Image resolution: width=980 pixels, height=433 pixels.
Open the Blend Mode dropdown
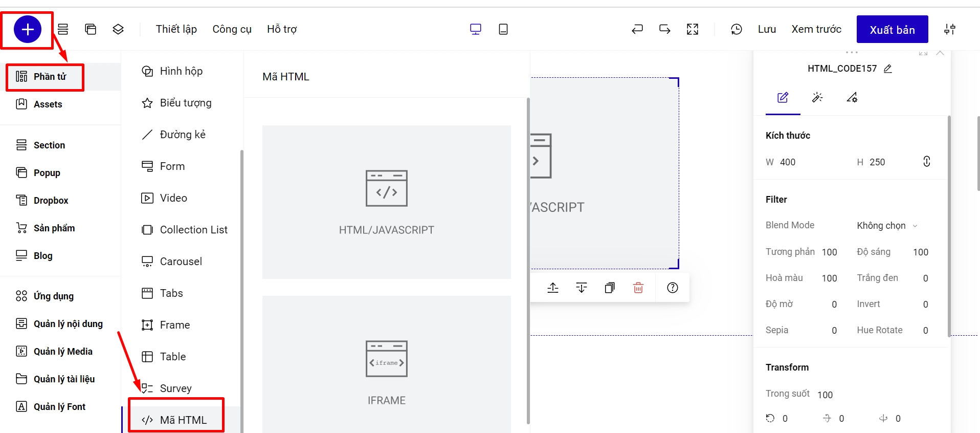point(887,226)
